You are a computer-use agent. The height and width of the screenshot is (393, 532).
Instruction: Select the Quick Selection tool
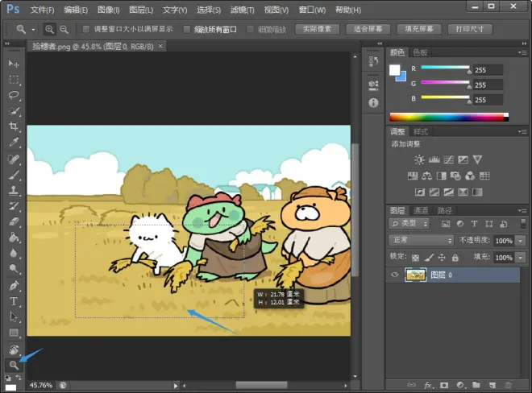[x=14, y=111]
